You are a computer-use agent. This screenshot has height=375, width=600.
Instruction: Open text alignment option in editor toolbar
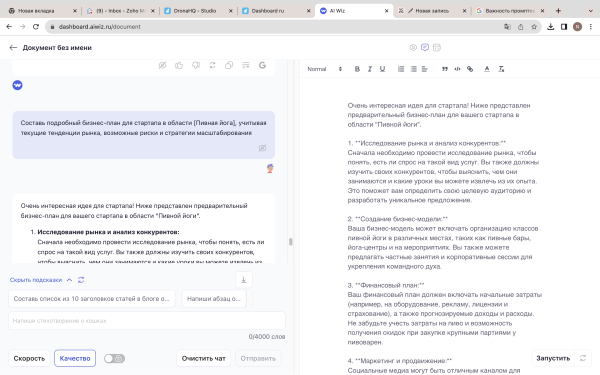(425, 69)
